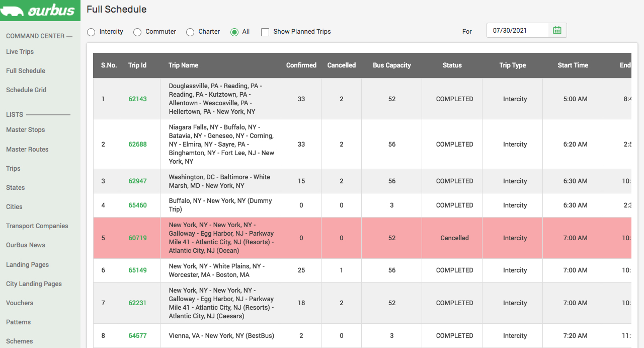Image resolution: width=644 pixels, height=348 pixels.
Task: Select the All radio button
Action: 234,32
